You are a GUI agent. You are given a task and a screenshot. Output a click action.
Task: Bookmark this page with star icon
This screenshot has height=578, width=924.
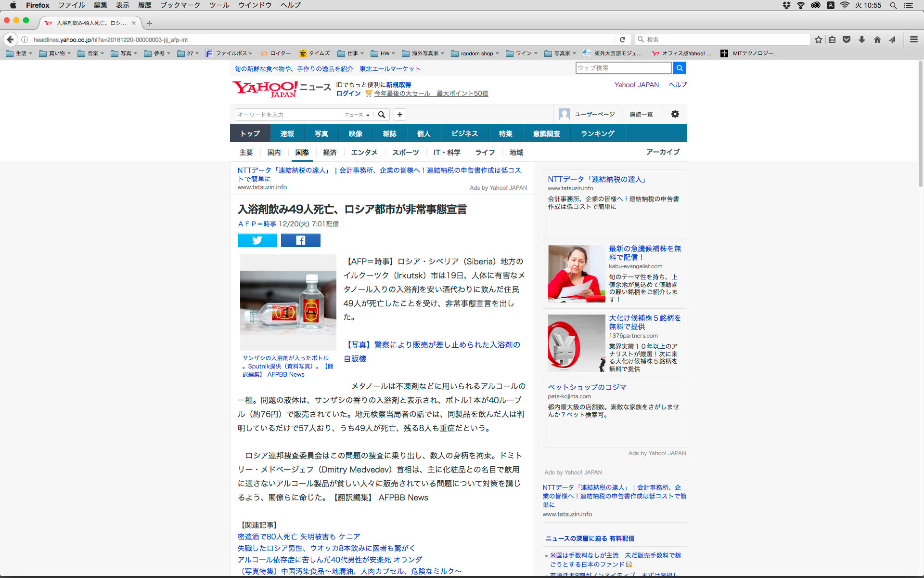tap(818, 39)
